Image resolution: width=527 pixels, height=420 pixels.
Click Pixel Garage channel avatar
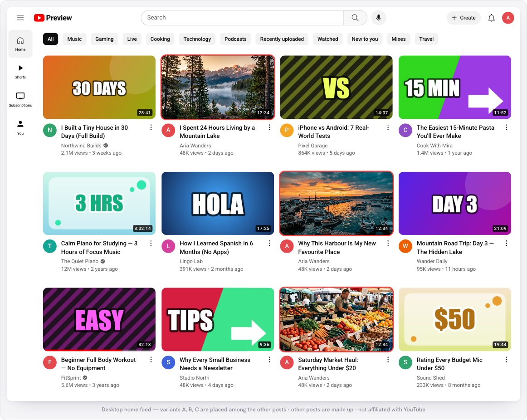click(287, 130)
